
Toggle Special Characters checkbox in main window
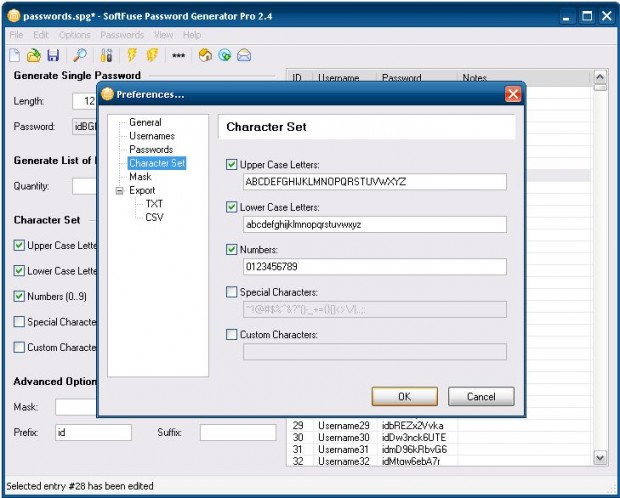coord(19,322)
